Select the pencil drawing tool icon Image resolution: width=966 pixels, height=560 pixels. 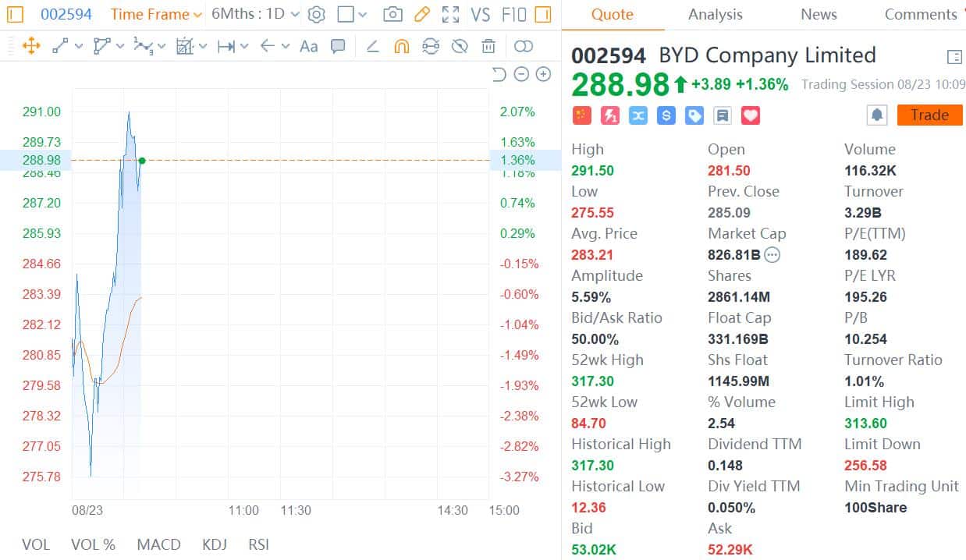coord(421,14)
